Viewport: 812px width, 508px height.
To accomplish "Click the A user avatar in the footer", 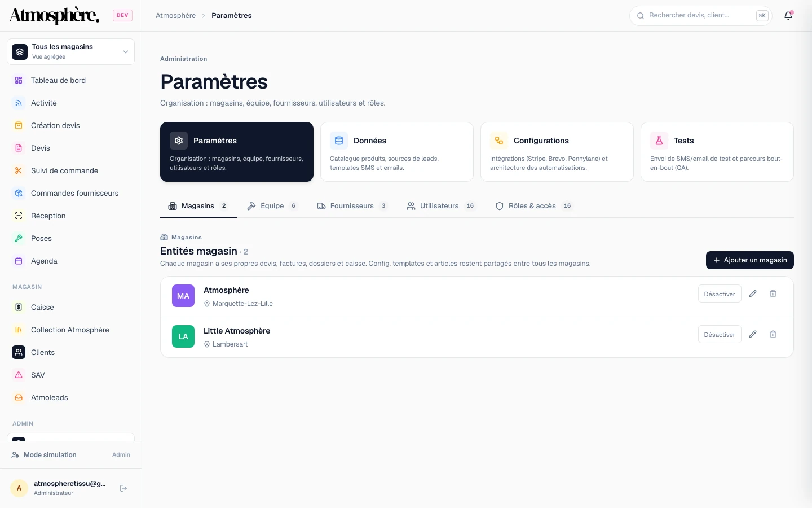I will [x=19, y=488].
